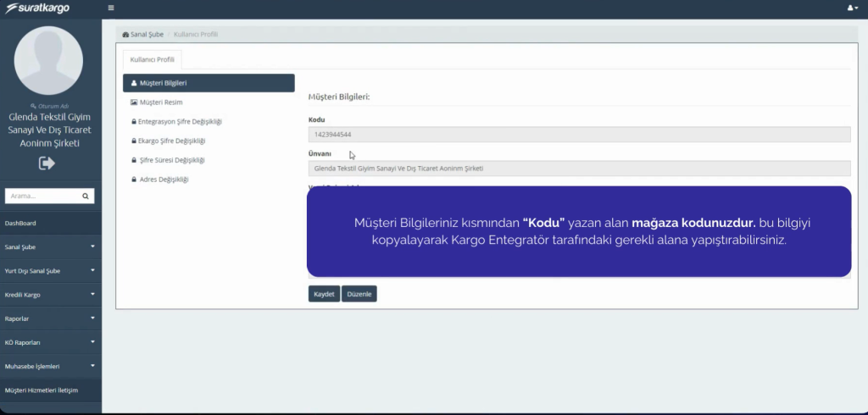Viewport: 868px width, 415px height.
Task: Click the user avatar picture
Action: tap(48, 61)
